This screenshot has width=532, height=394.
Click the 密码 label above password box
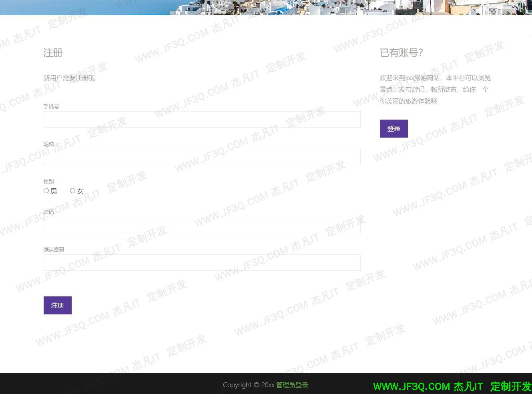pyautogui.click(x=49, y=212)
